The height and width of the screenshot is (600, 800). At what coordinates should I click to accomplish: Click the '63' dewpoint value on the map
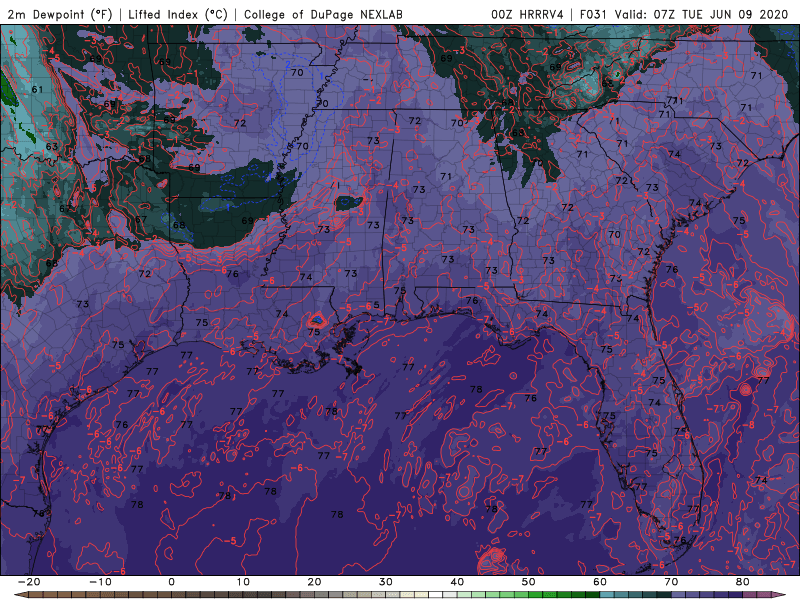click(52, 147)
